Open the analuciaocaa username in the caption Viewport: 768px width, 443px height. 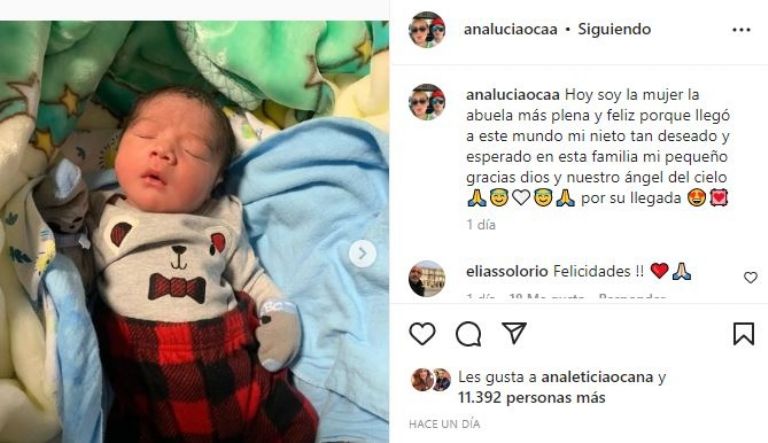pos(513,95)
